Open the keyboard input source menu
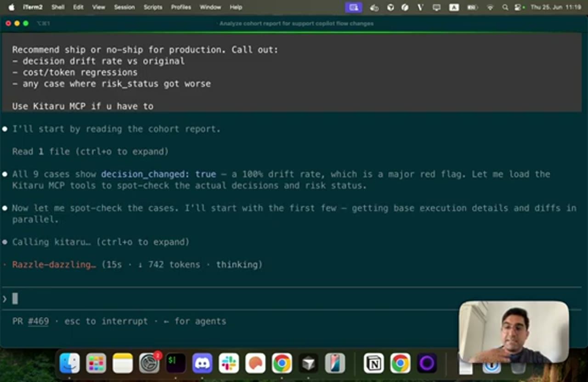Image resolution: width=588 pixels, height=382 pixels. click(x=454, y=7)
